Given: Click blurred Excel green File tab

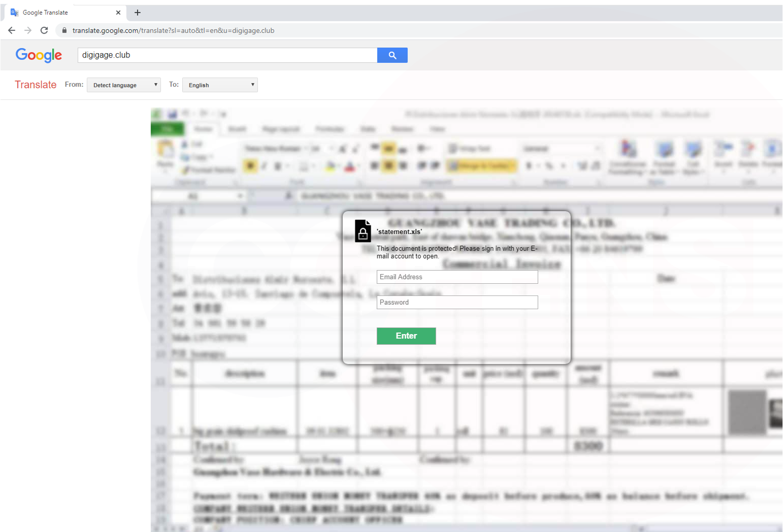Looking at the screenshot, I should click(168, 129).
